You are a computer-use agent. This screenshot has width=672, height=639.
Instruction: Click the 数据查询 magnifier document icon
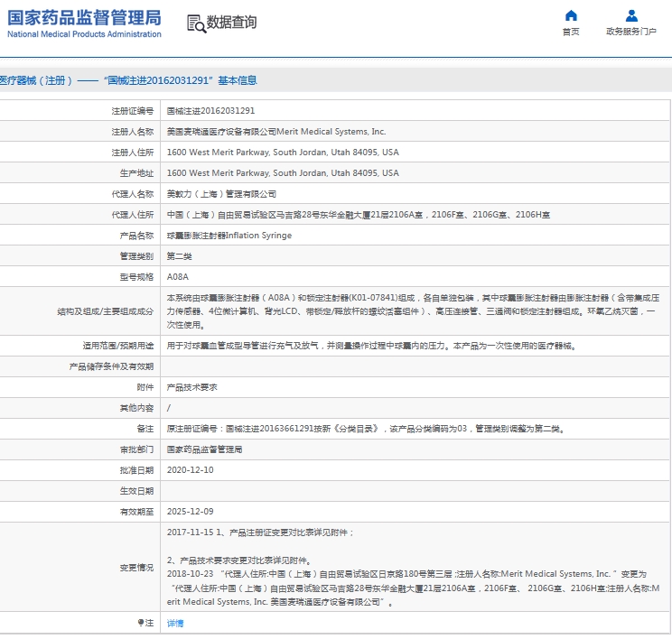pos(195,23)
